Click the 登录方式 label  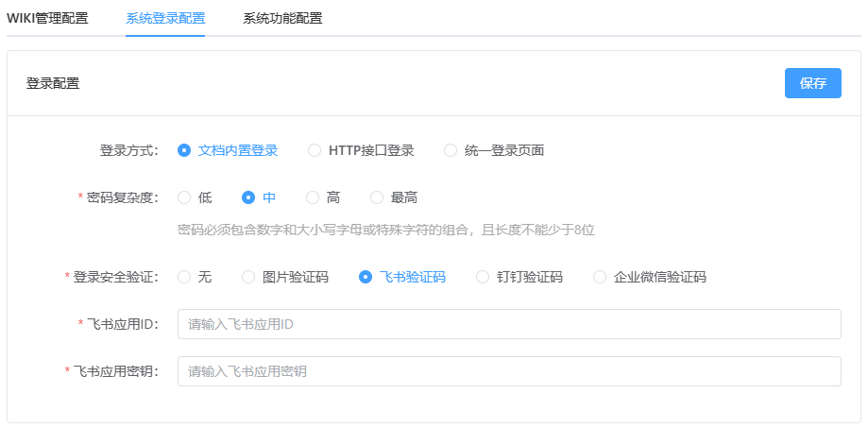tap(129, 150)
